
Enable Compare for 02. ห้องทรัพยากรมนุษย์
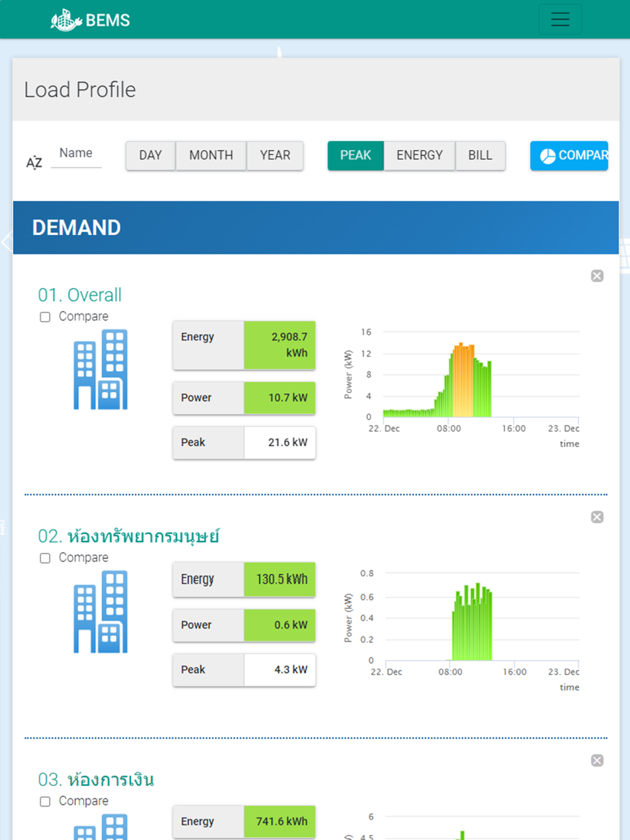(x=45, y=558)
